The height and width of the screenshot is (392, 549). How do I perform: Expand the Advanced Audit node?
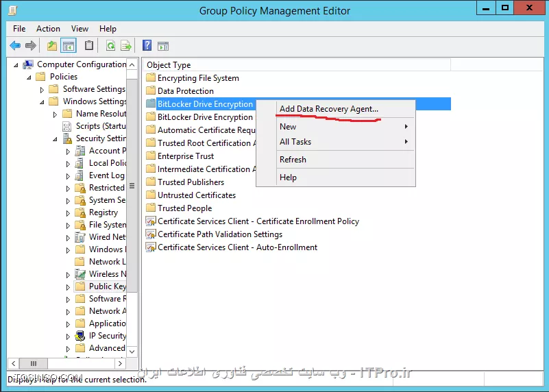point(68,349)
